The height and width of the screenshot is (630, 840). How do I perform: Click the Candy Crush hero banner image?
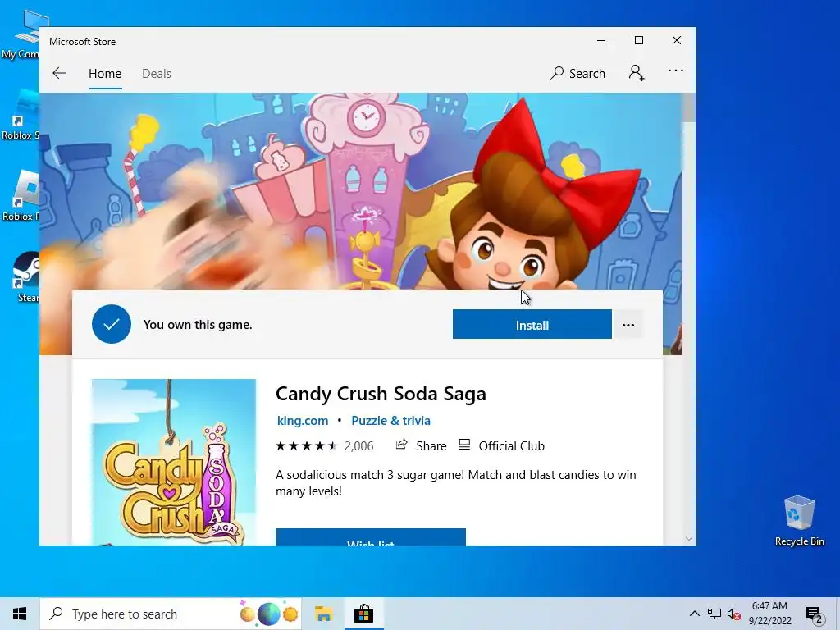360,191
